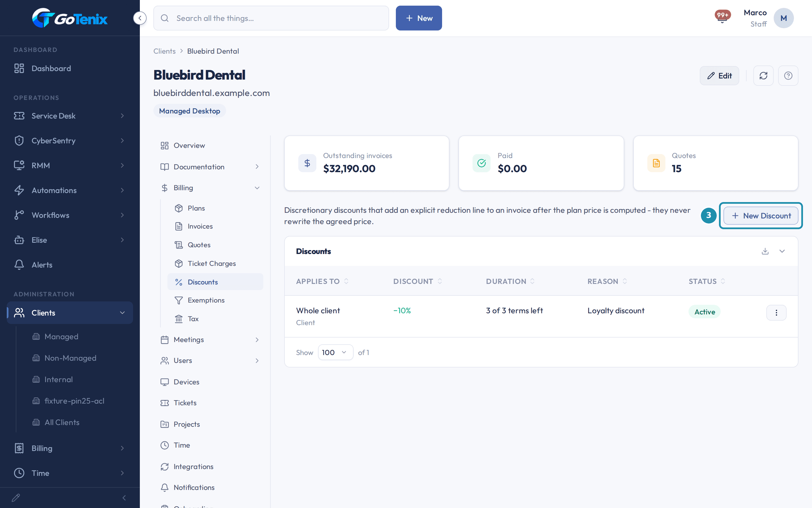Open the help question-mark icon
The height and width of the screenshot is (508, 812).
788,76
